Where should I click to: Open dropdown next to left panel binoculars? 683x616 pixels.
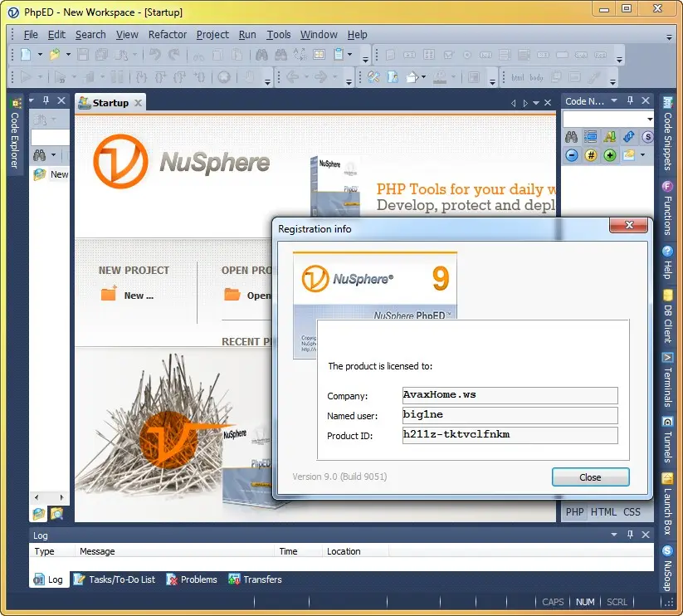54,155
